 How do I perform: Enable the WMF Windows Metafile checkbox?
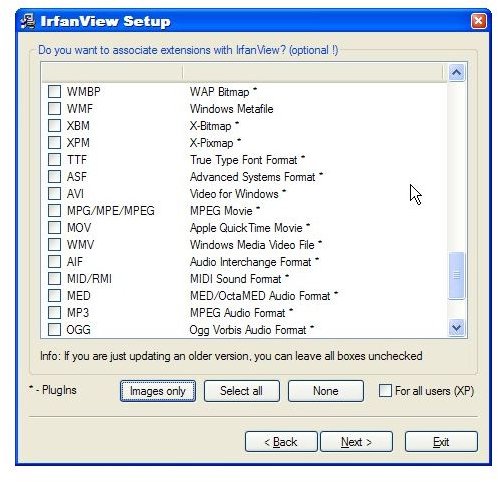(x=54, y=108)
